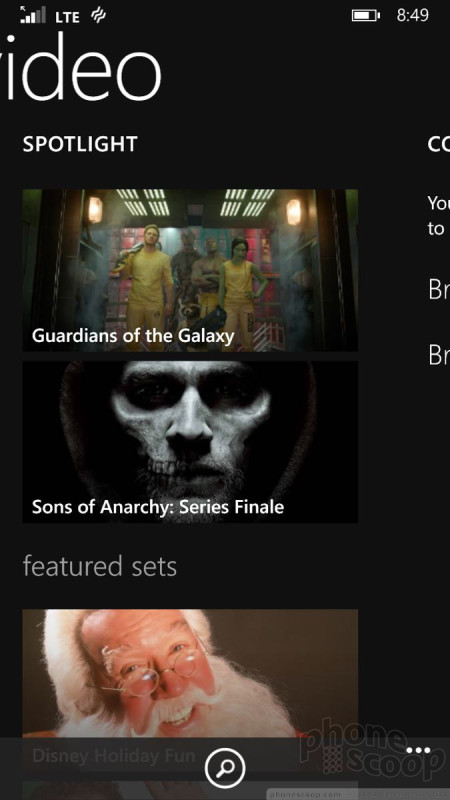Tap the battery level icon

[366, 16]
